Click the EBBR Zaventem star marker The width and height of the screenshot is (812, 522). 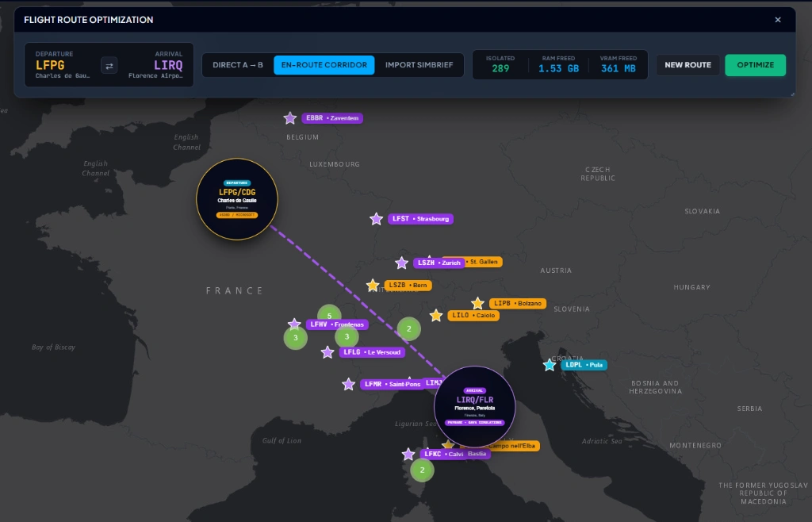click(290, 118)
